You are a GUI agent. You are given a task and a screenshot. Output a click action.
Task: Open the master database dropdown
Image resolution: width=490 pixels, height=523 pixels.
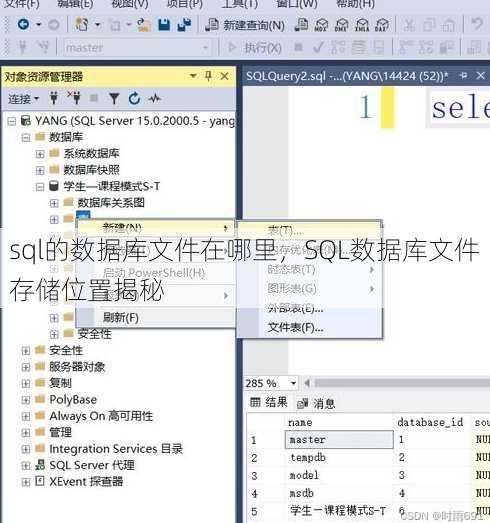point(205,48)
